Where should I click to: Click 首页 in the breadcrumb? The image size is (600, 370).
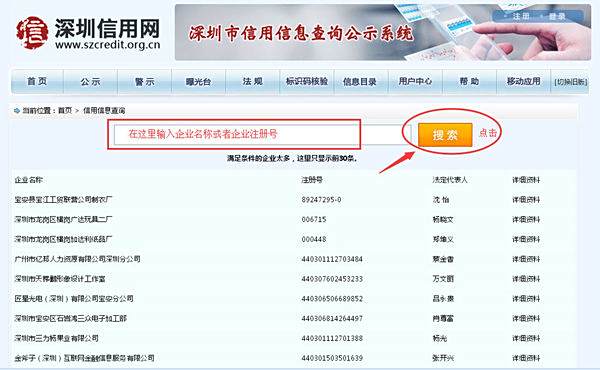[x=65, y=111]
